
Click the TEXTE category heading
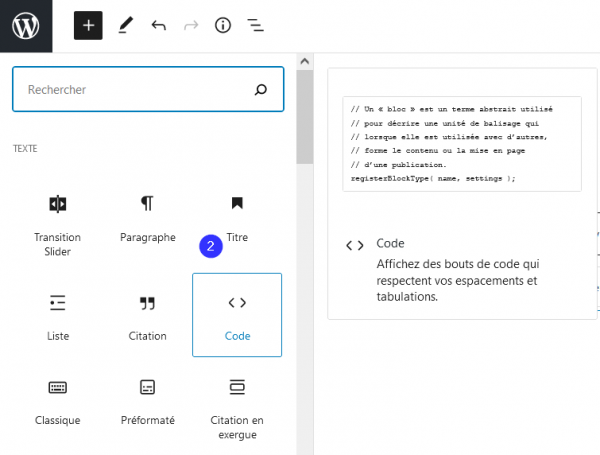pos(25,148)
